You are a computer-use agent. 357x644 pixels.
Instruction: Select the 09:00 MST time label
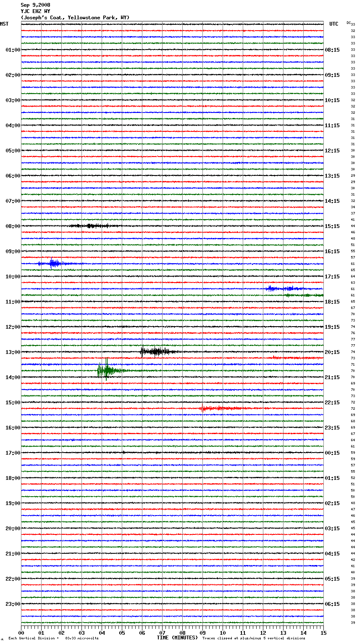click(13, 251)
